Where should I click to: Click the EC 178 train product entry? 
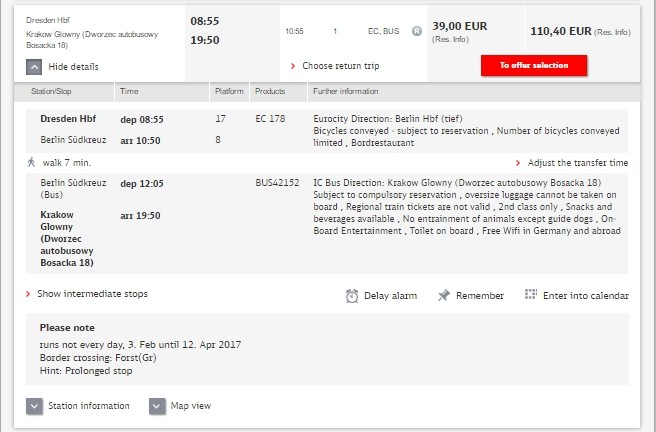click(x=271, y=119)
